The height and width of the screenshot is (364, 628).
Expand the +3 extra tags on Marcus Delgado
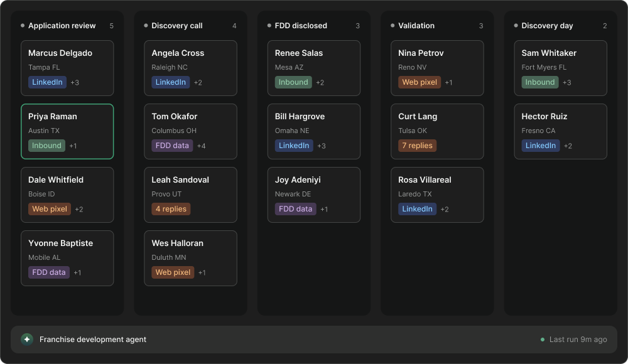coord(75,82)
